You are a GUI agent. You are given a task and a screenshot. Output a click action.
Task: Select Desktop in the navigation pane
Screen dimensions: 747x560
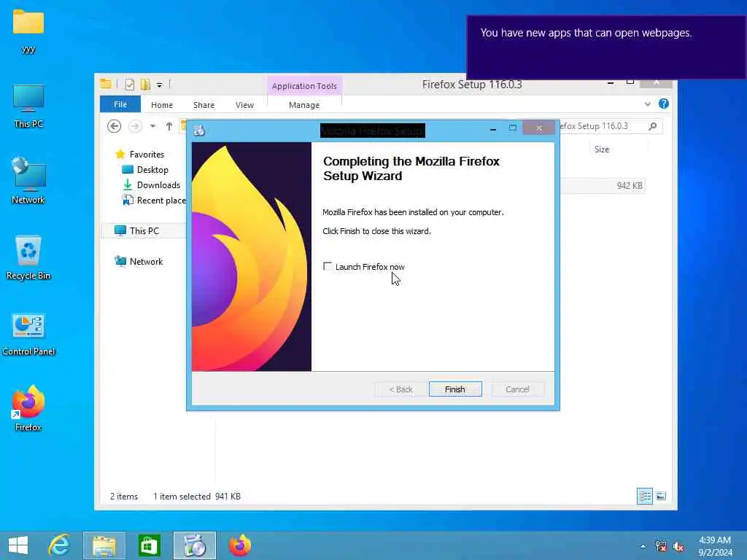click(145, 169)
